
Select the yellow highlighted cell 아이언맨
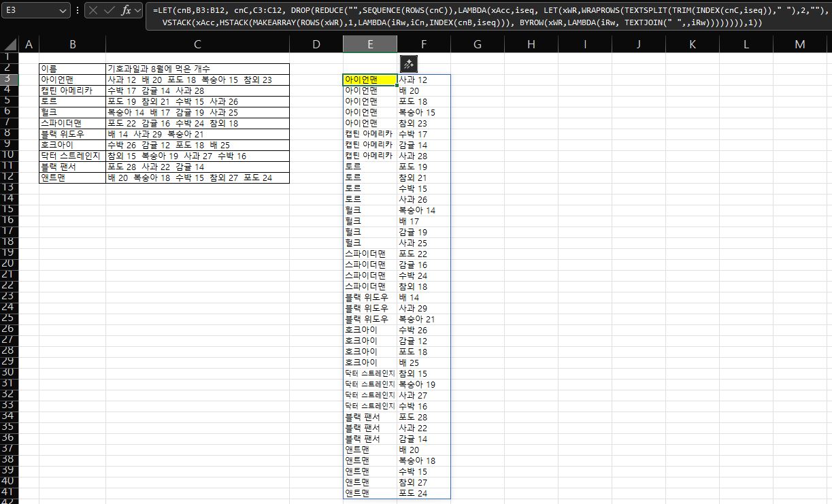370,80
